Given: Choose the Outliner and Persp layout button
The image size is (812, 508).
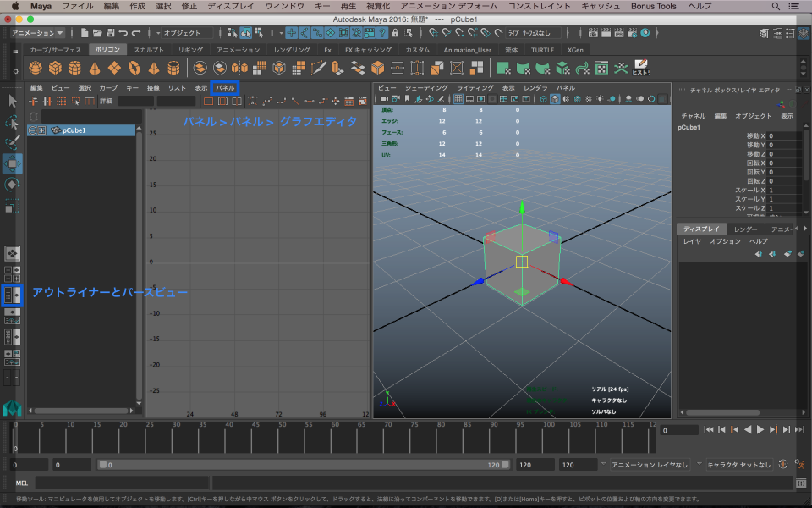Looking at the screenshot, I should pyautogui.click(x=13, y=295).
